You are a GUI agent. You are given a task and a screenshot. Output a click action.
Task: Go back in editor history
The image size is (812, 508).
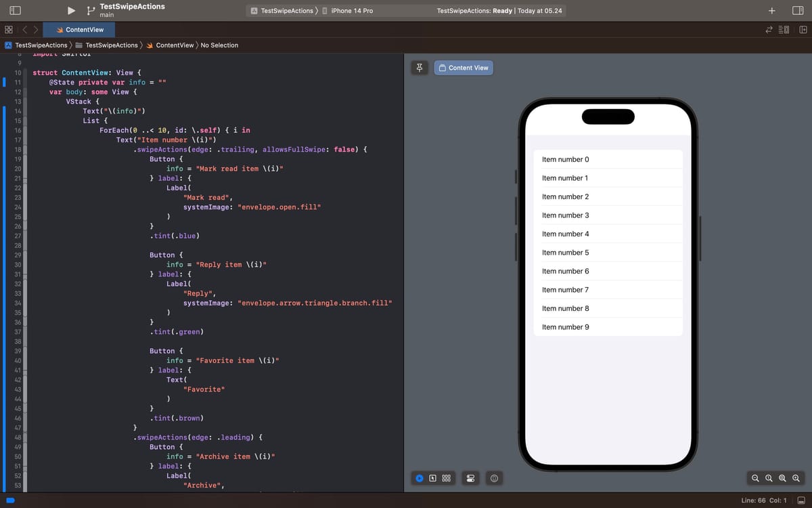(x=24, y=30)
